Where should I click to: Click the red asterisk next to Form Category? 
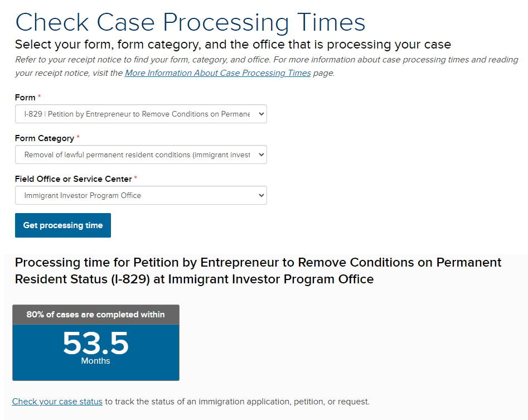[78, 138]
